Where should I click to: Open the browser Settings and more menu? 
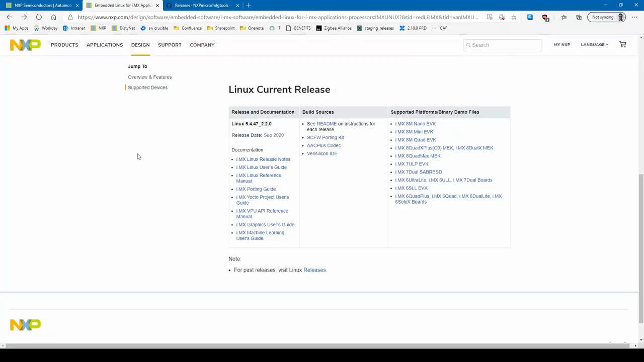point(635,17)
